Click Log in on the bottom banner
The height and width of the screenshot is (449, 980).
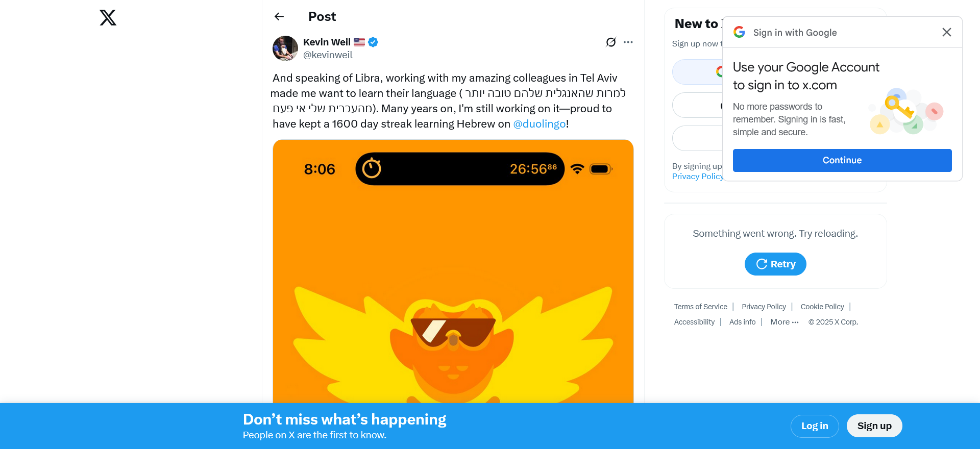pos(815,426)
